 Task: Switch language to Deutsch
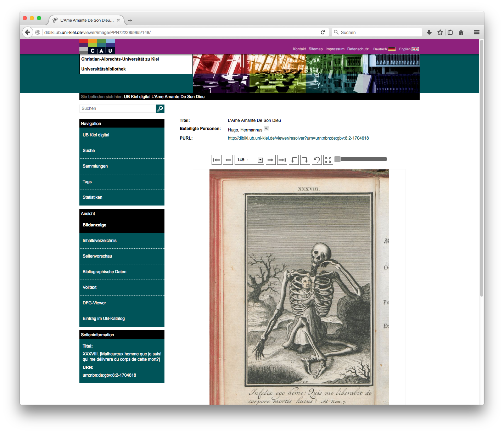pyautogui.click(x=384, y=49)
